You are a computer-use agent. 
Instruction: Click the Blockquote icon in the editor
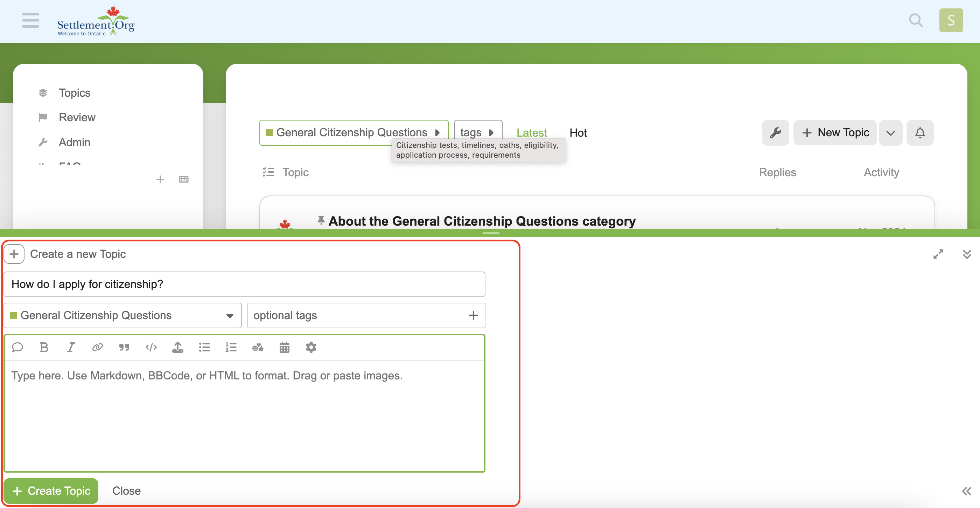coord(124,347)
